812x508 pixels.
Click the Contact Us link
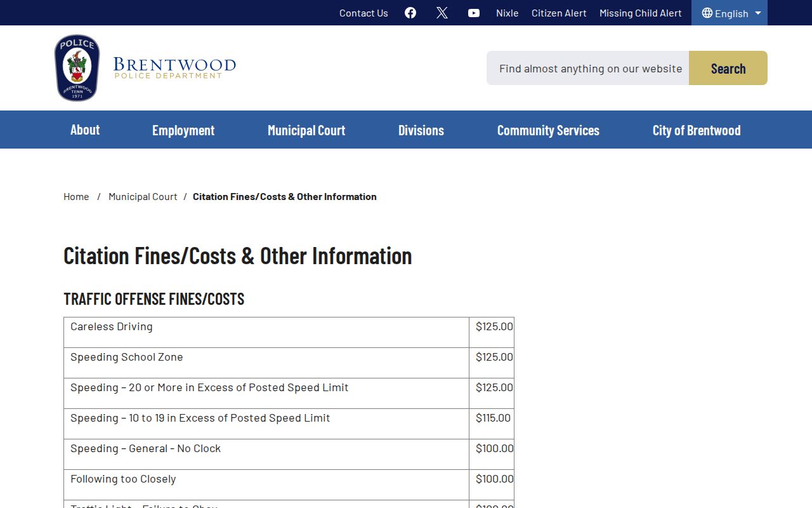coord(363,13)
